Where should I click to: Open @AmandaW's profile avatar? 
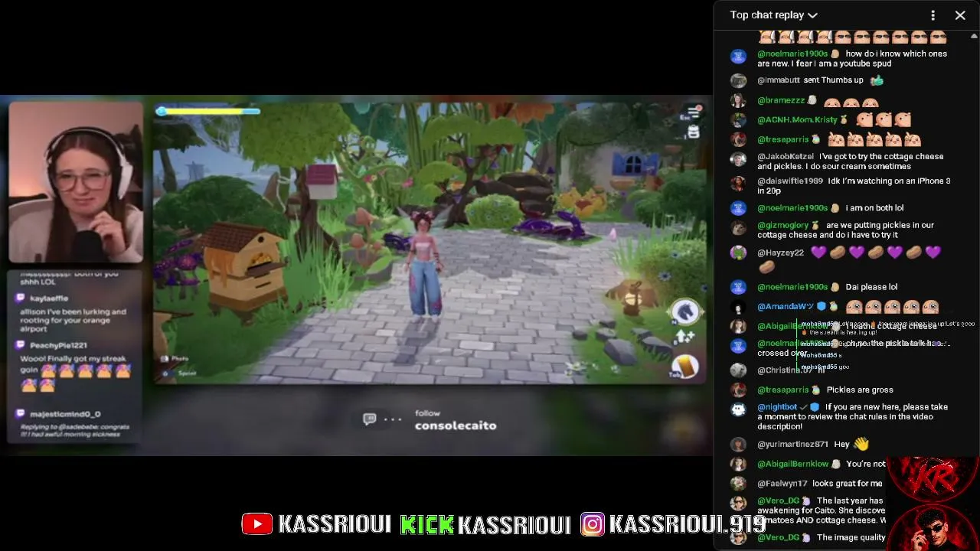pyautogui.click(x=738, y=307)
